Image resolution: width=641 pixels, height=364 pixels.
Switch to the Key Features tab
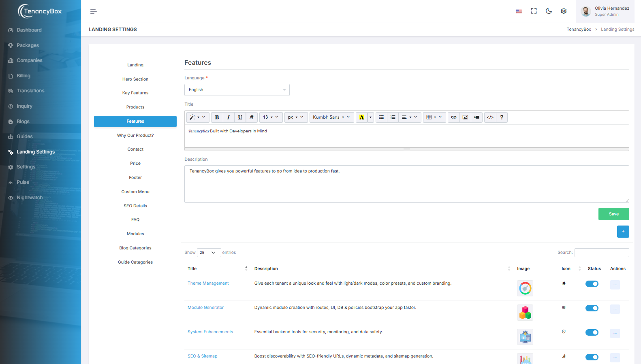[135, 93]
